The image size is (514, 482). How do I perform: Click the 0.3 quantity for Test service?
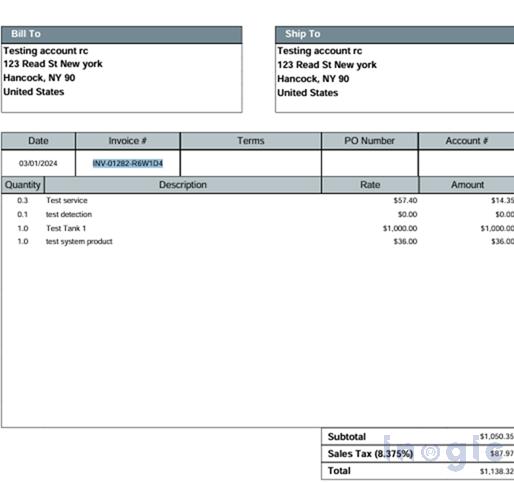(22, 200)
